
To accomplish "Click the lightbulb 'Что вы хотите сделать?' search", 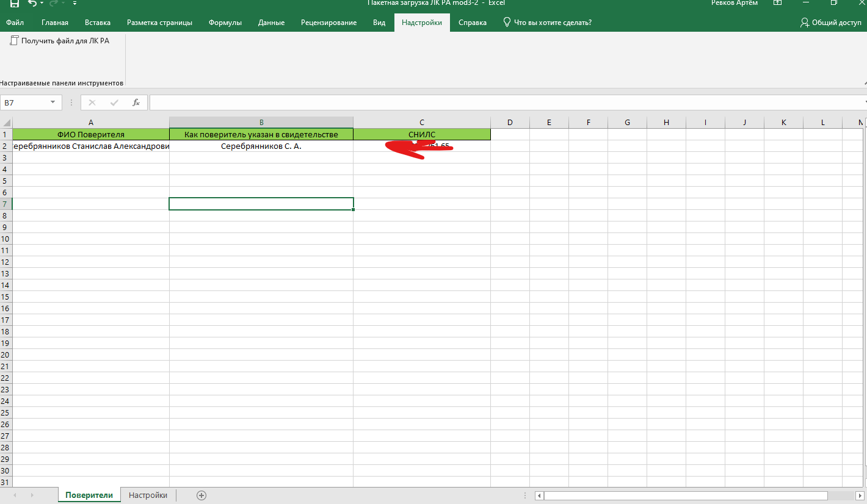I will [546, 23].
